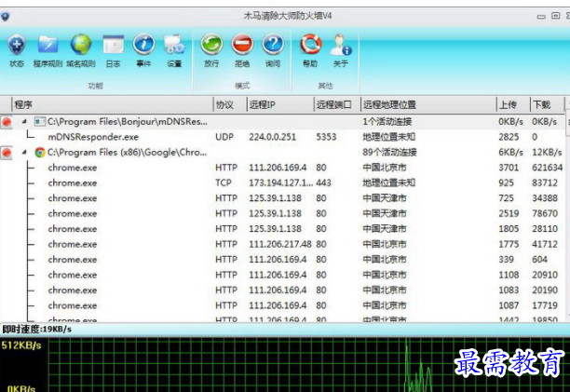
Task: Collapse the Google Chrome tree node
Action: point(24,152)
